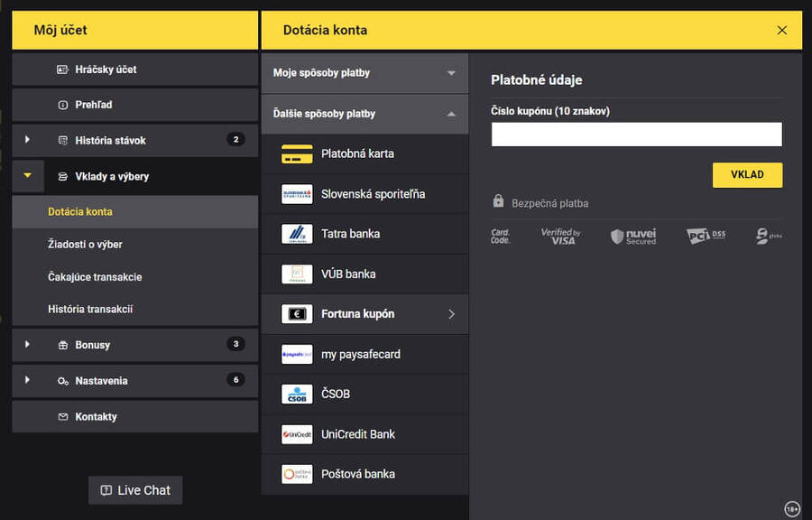Click the Poštová banka logo
812x520 pixels.
297,474
